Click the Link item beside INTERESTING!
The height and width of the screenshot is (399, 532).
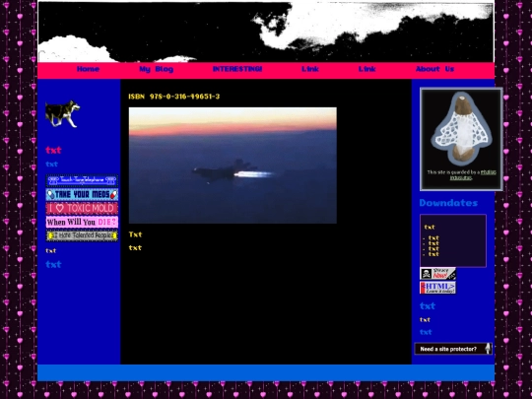coord(310,69)
